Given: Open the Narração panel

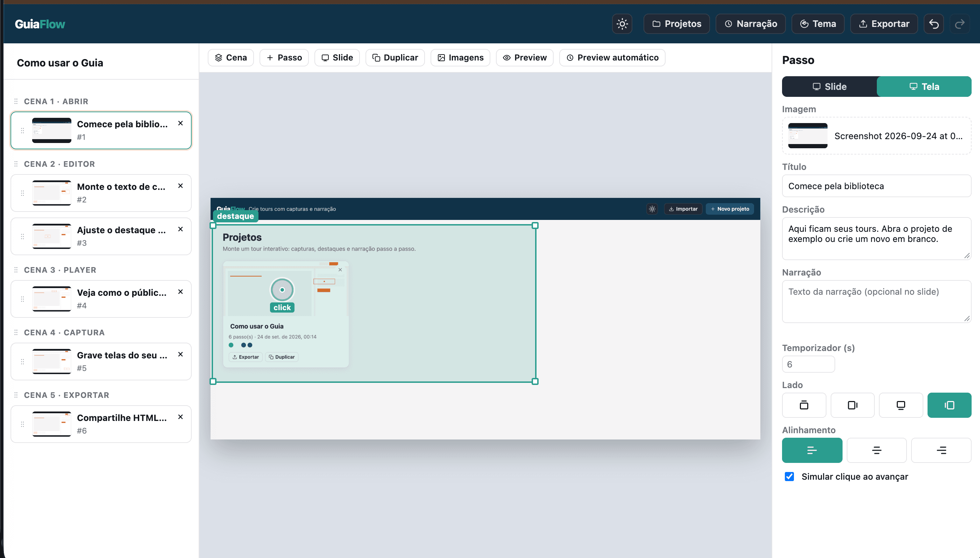Looking at the screenshot, I should click(x=750, y=24).
